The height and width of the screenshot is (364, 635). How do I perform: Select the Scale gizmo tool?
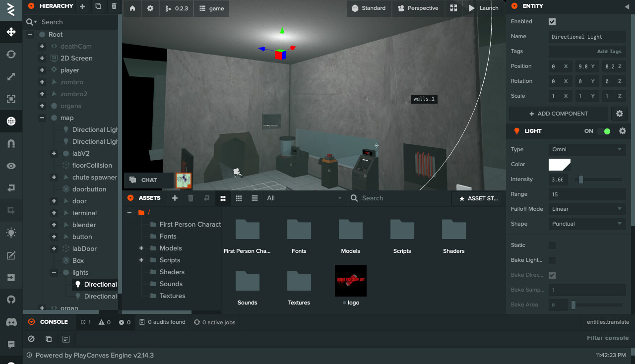(x=11, y=77)
